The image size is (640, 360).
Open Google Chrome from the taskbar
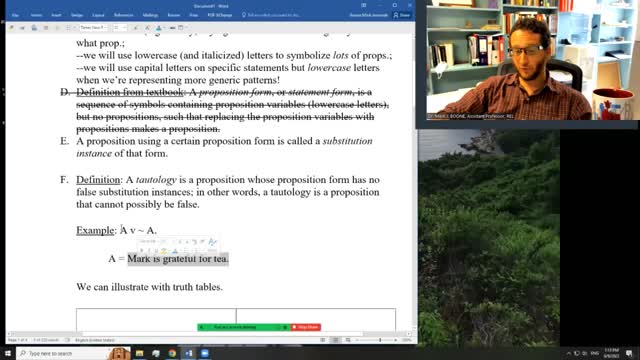point(172,353)
